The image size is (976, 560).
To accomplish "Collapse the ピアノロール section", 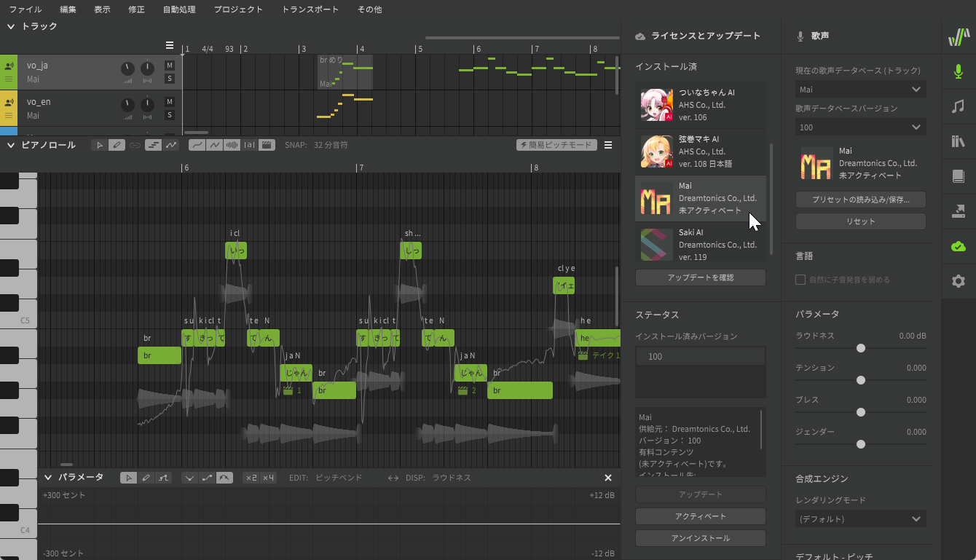I will pyautogui.click(x=11, y=145).
